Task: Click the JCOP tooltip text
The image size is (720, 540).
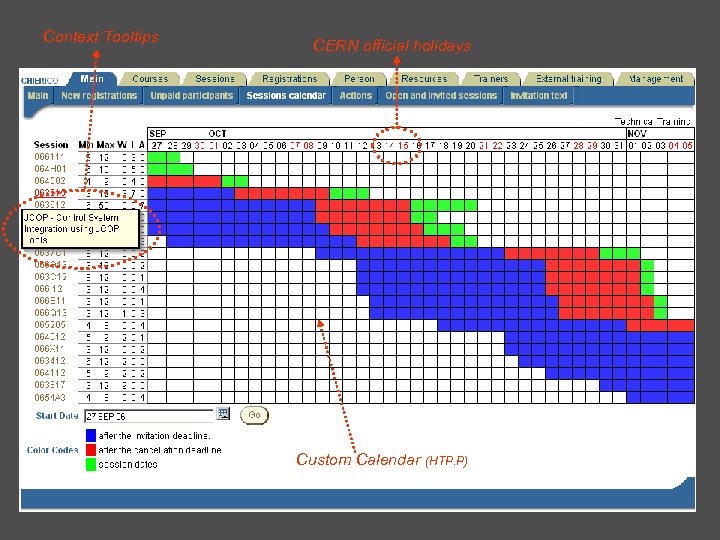Action: pyautogui.click(x=72, y=229)
